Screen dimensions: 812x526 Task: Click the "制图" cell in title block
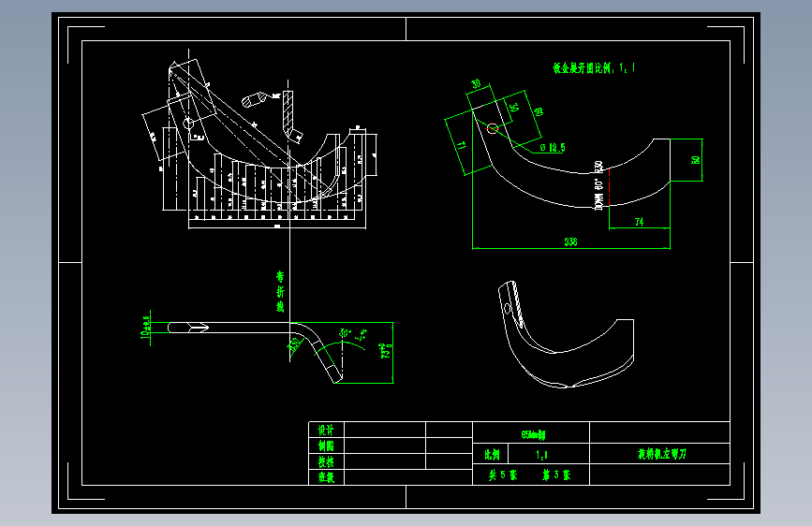[326, 446]
